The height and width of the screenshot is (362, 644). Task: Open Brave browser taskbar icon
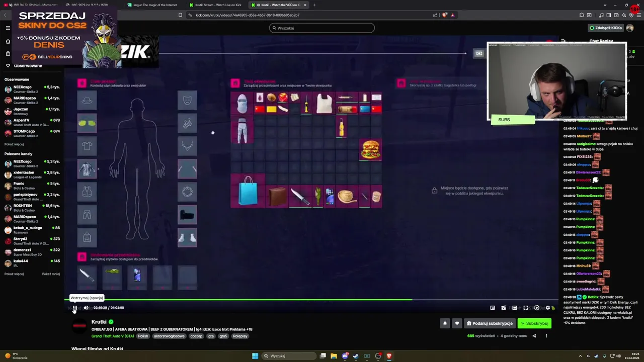point(389,356)
